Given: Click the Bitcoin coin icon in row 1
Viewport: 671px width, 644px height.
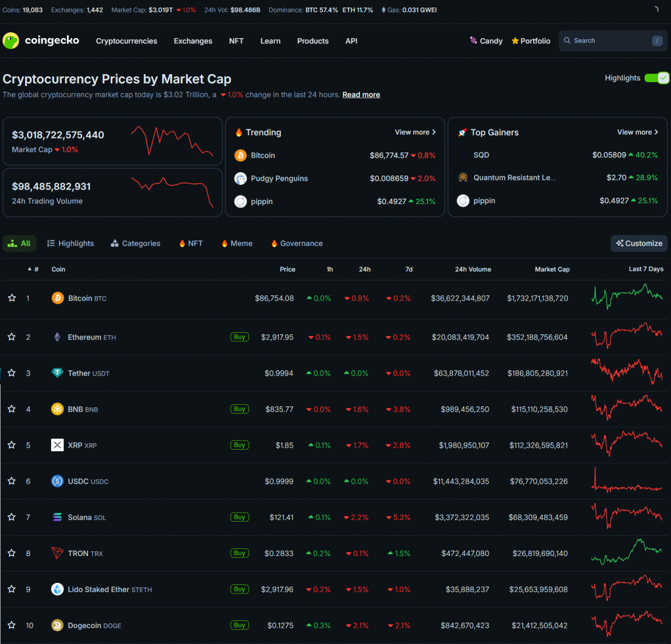Looking at the screenshot, I should pyautogui.click(x=57, y=298).
